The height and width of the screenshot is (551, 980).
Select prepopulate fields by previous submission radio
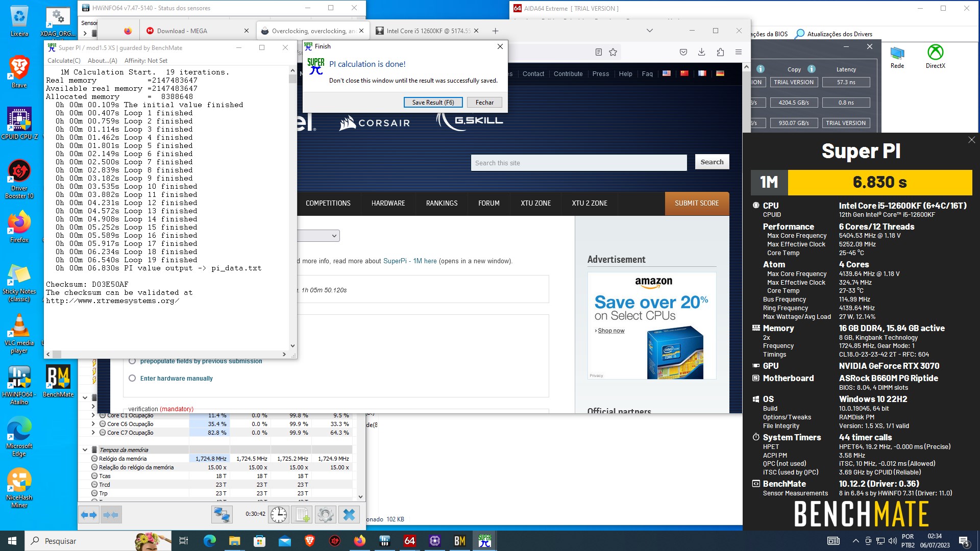click(132, 361)
